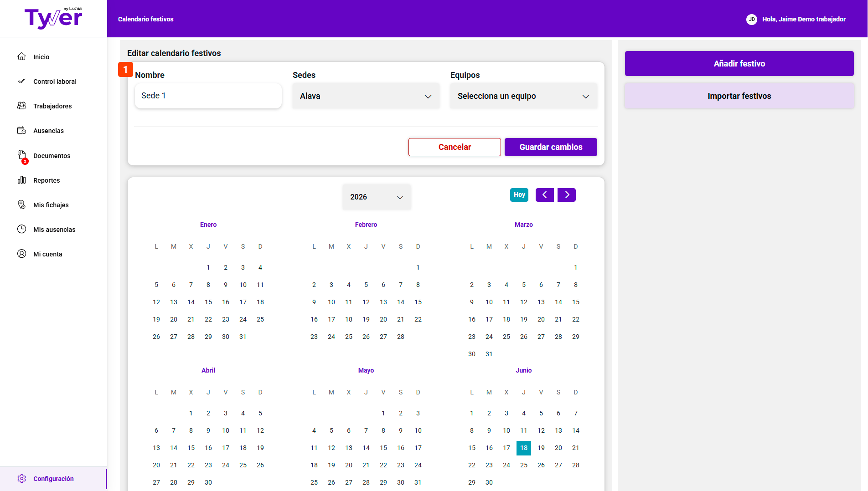Go to previous year with left arrow

click(545, 195)
